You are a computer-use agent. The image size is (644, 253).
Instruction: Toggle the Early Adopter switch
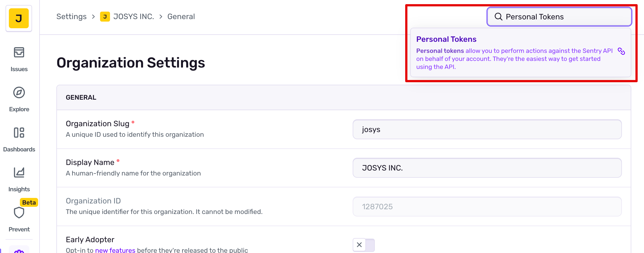coord(363,245)
